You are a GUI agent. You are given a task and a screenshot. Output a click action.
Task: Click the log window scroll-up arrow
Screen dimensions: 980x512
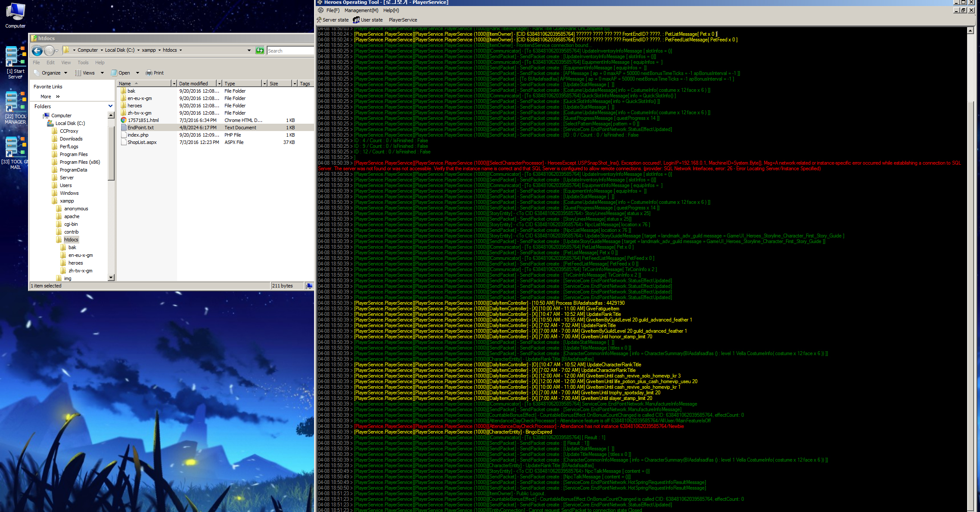[x=970, y=31]
